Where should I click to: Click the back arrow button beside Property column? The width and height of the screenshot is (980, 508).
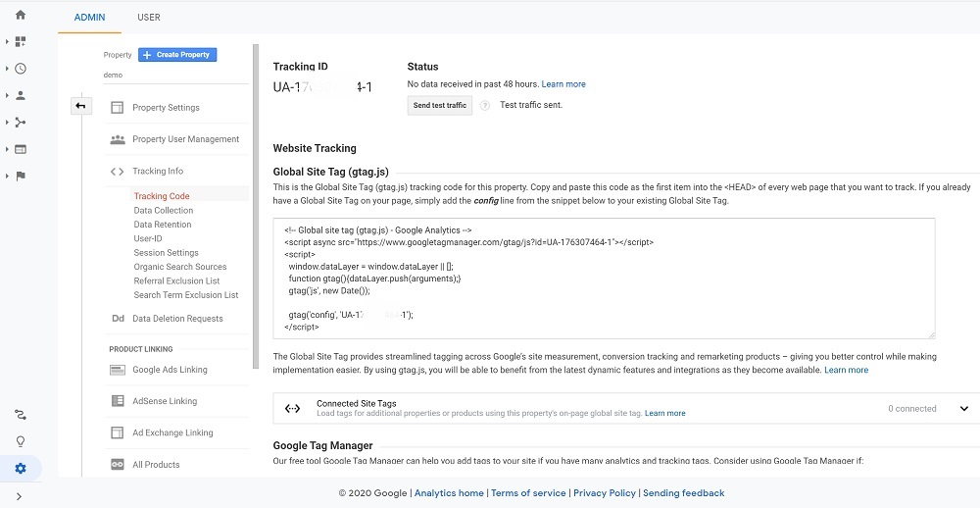click(x=81, y=106)
